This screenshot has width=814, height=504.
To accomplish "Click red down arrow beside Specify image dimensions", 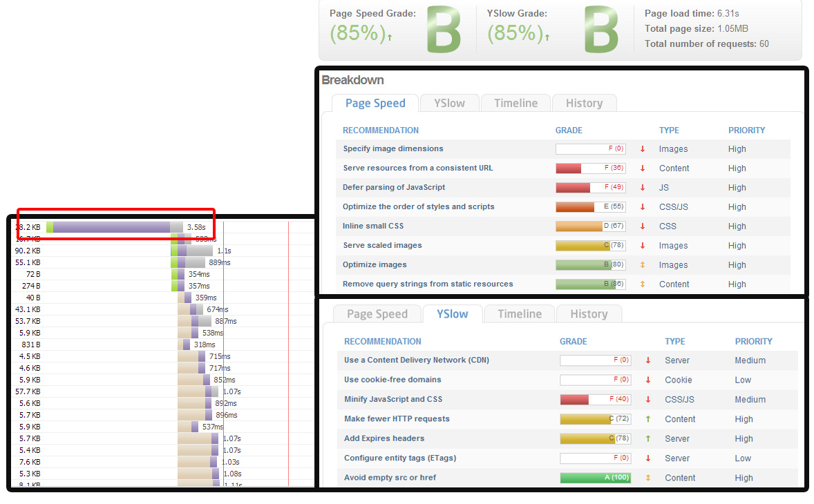I will click(x=642, y=149).
